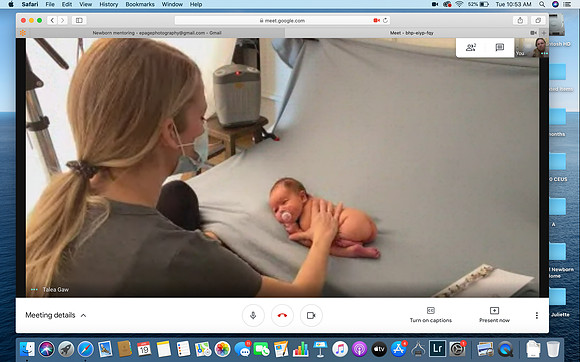Viewport: 580px width, 362px height.
Task: Open Reminders in the Dock
Action: 183,349
